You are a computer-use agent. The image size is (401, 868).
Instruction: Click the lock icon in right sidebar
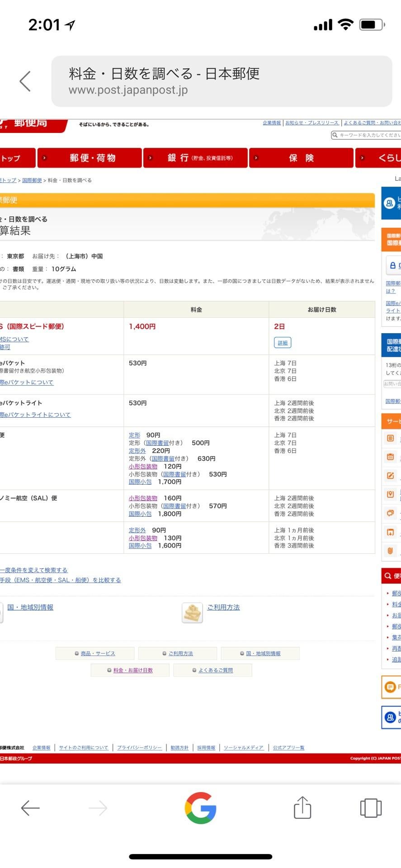(392, 266)
